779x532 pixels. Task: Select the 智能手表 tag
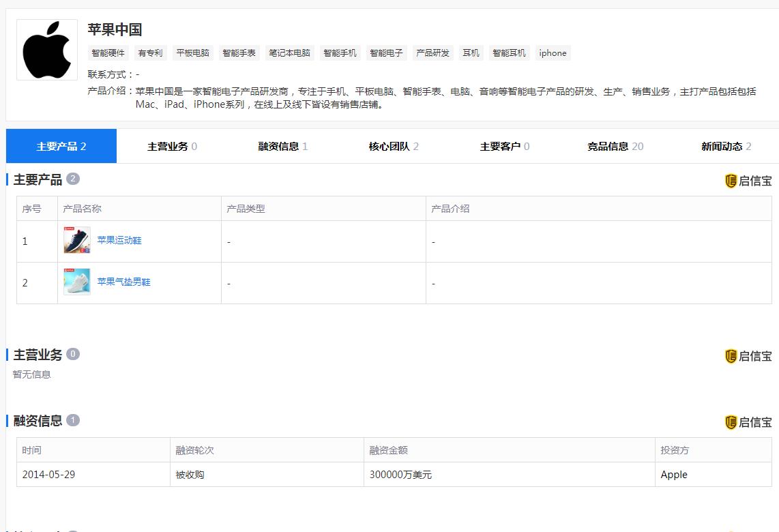click(239, 53)
